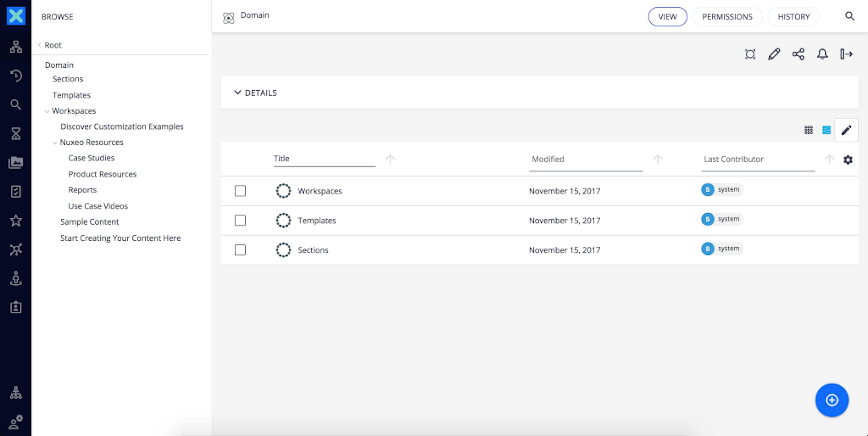This screenshot has height=436, width=868.
Task: Open Product Resources tree item
Action: pos(102,174)
